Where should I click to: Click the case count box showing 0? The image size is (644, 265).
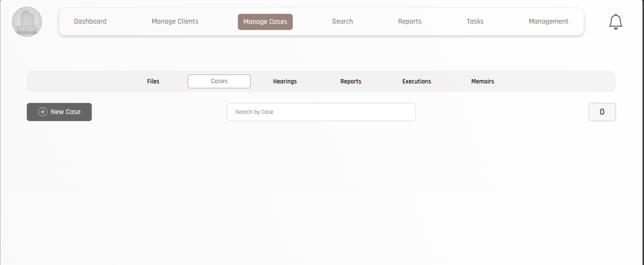coord(602,112)
